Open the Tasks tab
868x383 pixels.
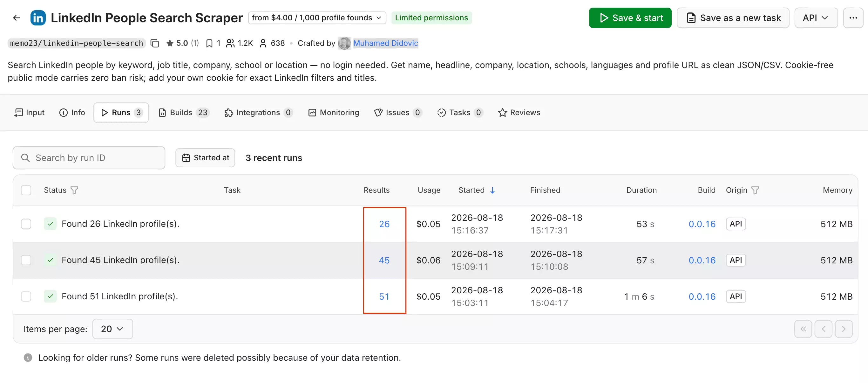[x=460, y=113]
